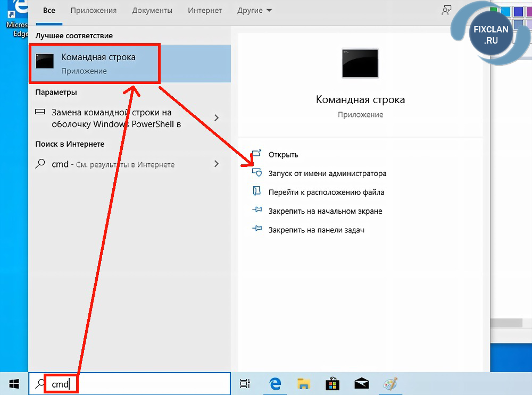Click the Windows Start button
The image size is (532, 395).
tap(14, 383)
